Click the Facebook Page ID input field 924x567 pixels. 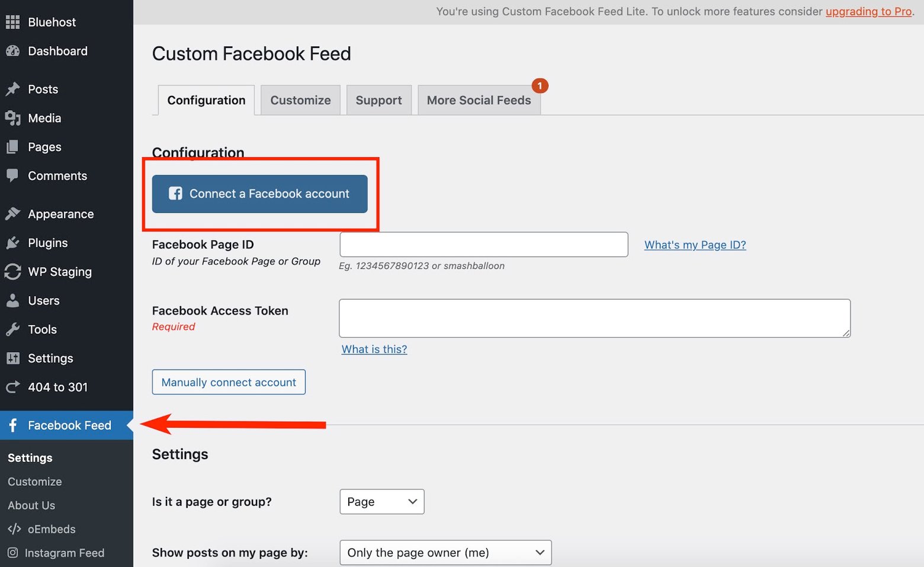tap(483, 244)
